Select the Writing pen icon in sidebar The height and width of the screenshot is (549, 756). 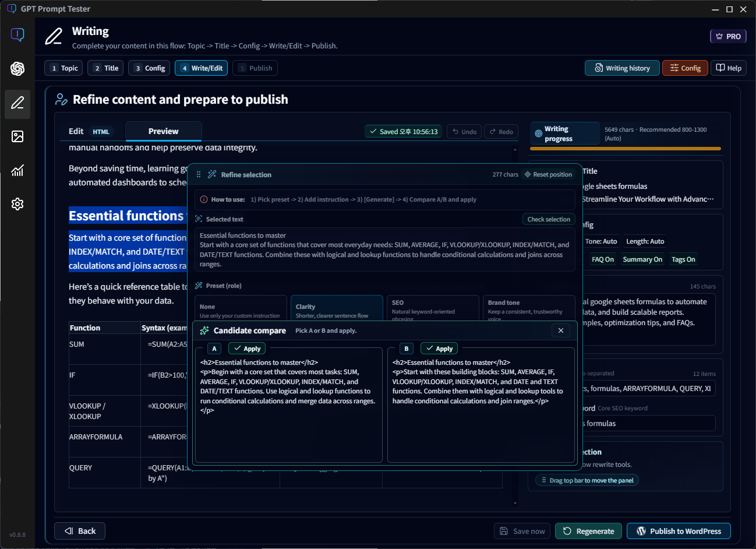tap(17, 104)
